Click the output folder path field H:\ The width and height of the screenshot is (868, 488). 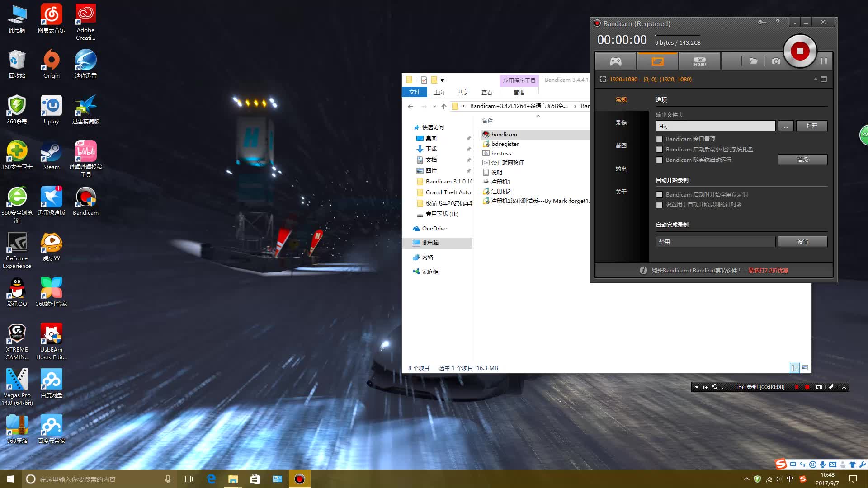[715, 126]
